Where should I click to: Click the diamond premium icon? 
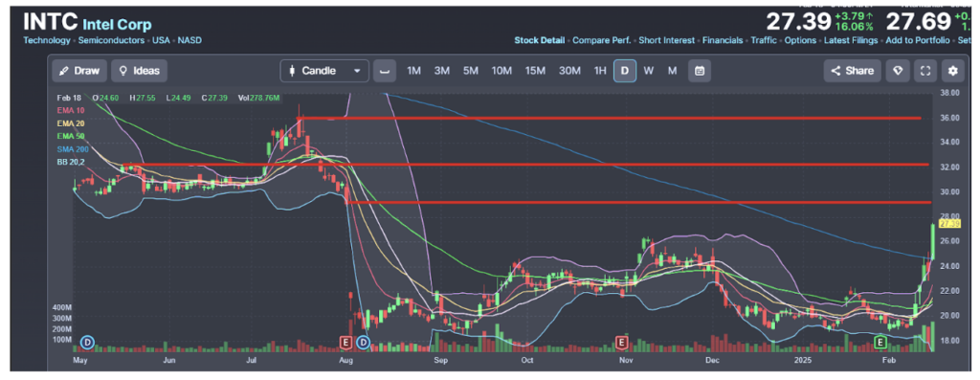click(x=898, y=71)
